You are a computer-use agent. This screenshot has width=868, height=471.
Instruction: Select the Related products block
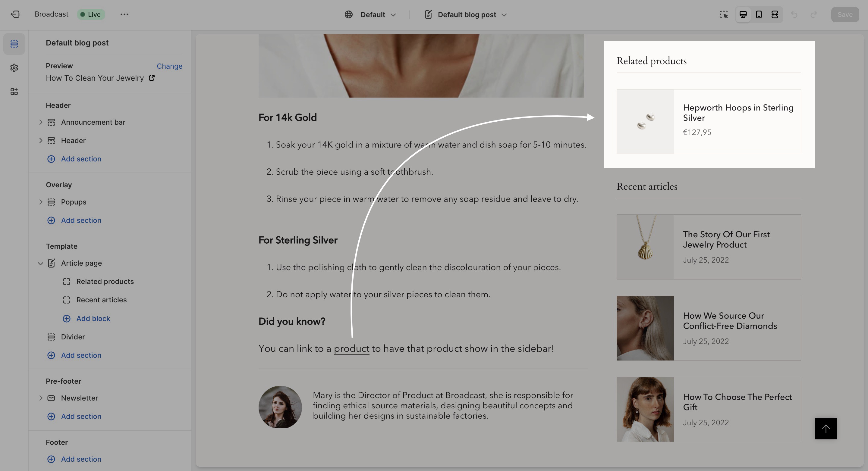point(105,282)
